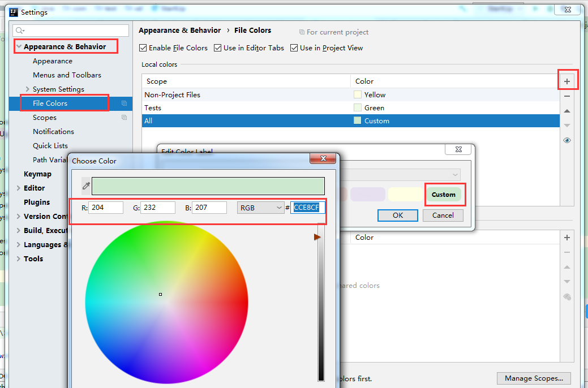Expand the Version Control section
The image size is (588, 388).
pyautogui.click(x=18, y=216)
